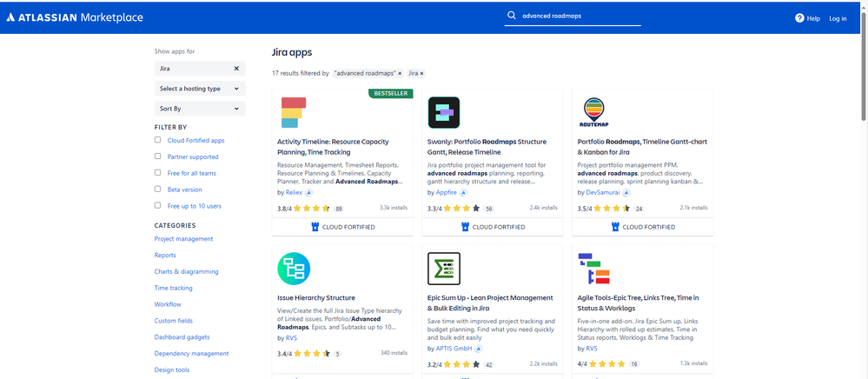Clear the Jira product selection

236,69
